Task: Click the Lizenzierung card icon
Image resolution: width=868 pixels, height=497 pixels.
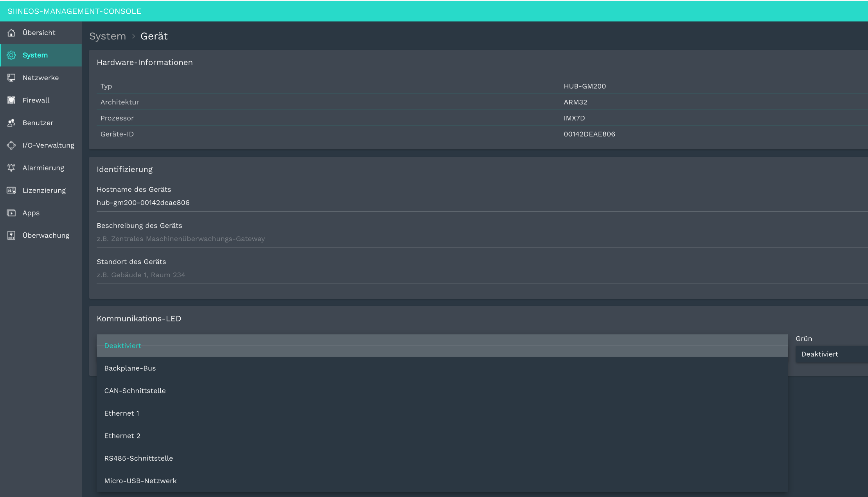Action: (x=11, y=190)
